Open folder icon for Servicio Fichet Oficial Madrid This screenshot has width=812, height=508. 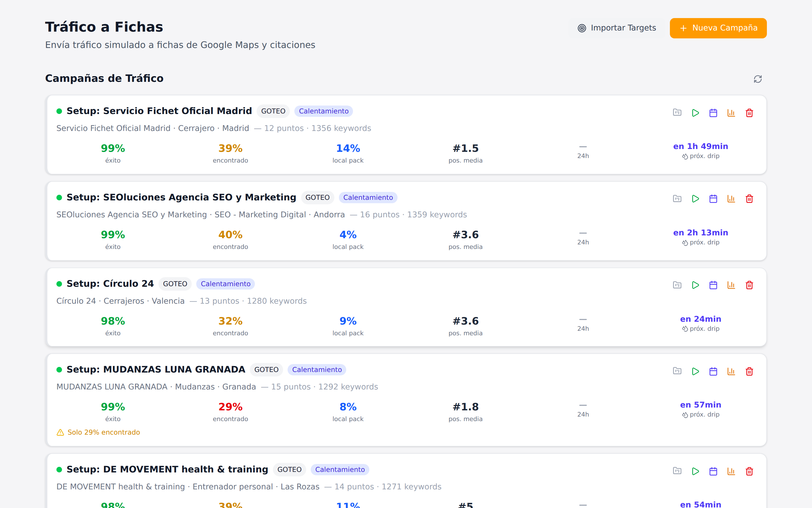pos(677,113)
